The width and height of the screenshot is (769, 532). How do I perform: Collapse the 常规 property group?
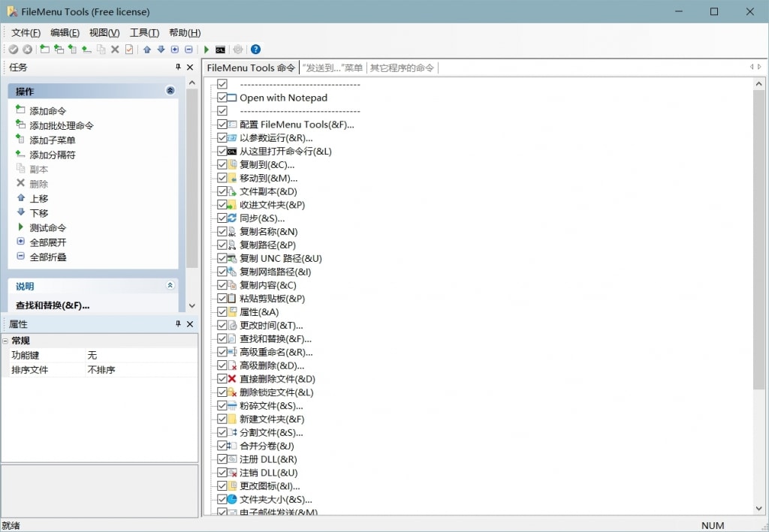(5, 341)
